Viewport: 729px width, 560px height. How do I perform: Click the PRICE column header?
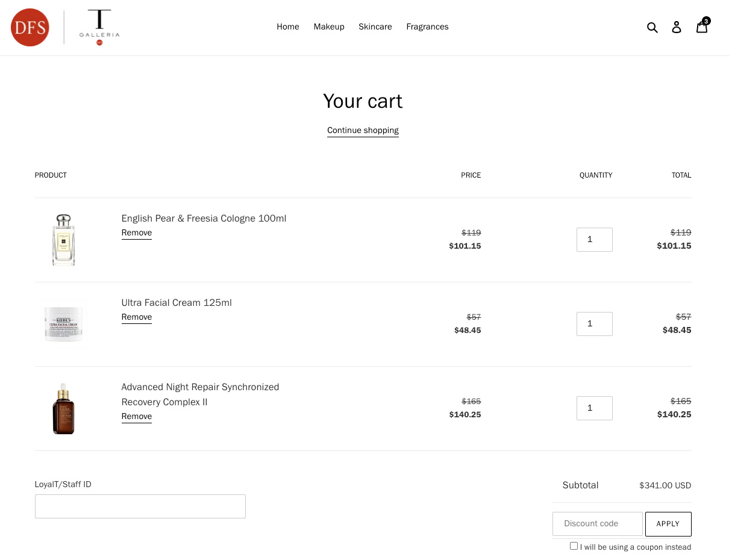471,175
